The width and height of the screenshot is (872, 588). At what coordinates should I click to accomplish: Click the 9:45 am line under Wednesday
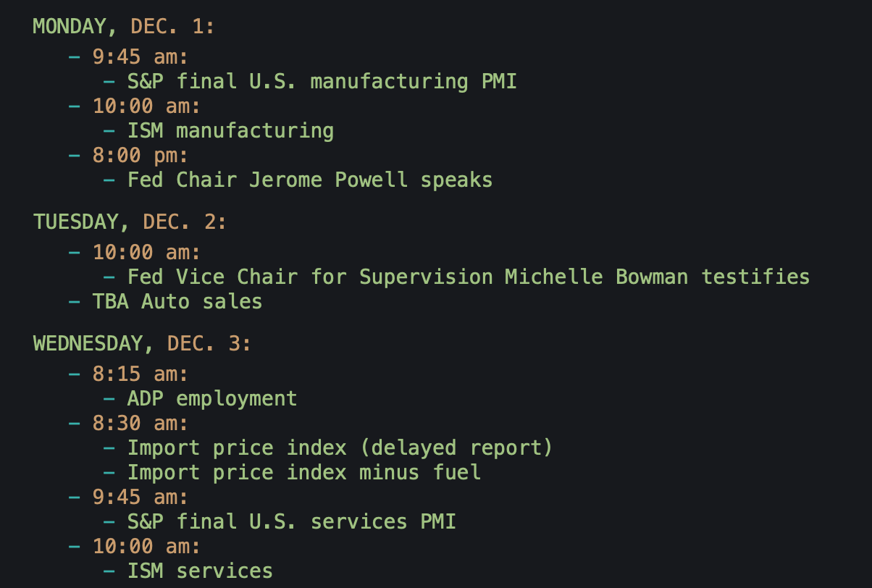[x=140, y=497]
